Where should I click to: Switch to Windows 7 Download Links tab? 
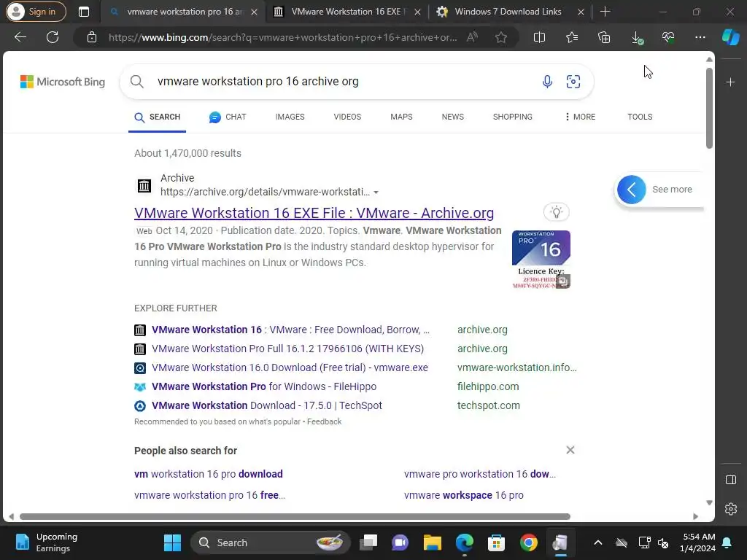tap(510, 12)
